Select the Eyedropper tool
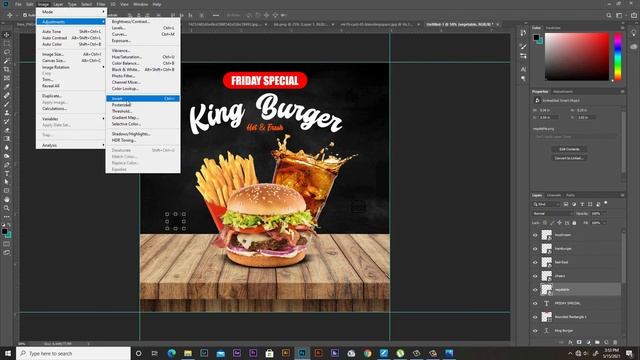 (7, 87)
